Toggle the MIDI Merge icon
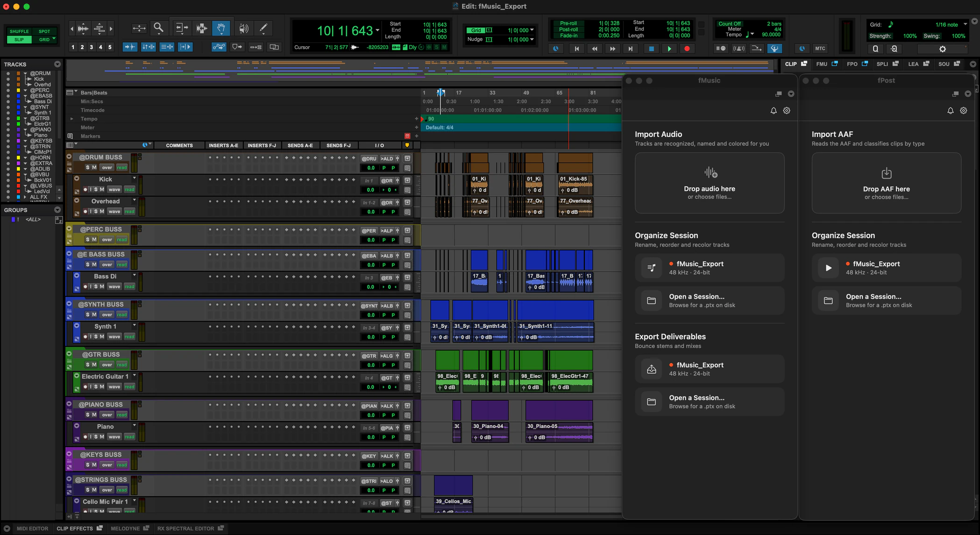980x535 pixels. 756,49
